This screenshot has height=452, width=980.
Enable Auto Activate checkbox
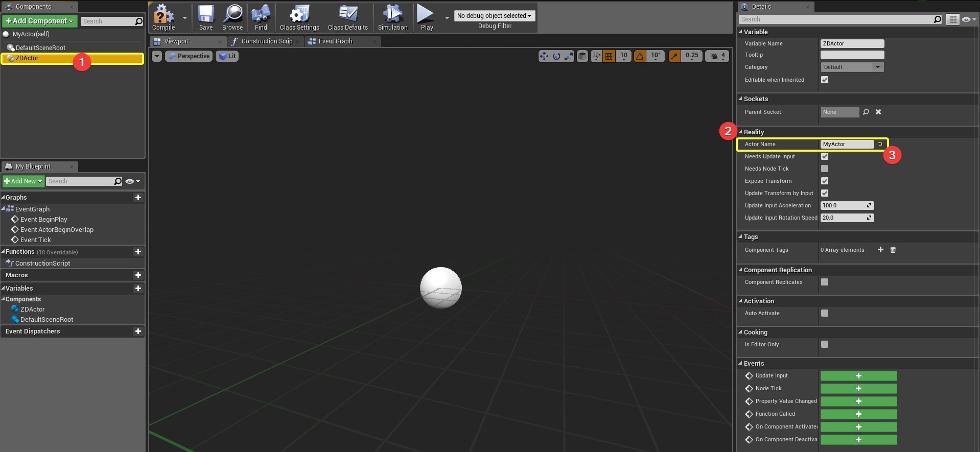click(825, 313)
